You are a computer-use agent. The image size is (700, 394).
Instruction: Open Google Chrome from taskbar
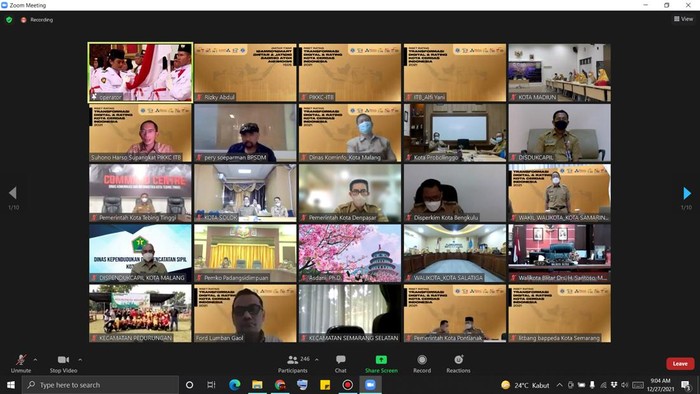pos(280,385)
